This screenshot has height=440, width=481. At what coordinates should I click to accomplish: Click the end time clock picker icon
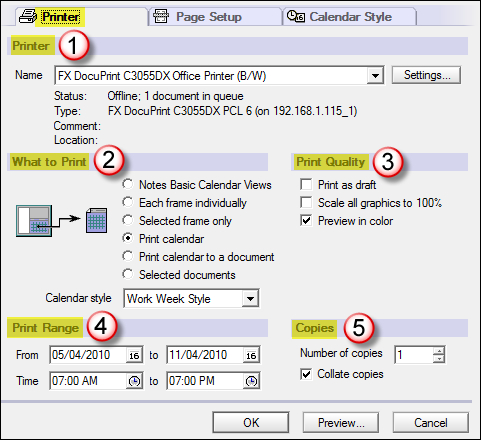click(251, 381)
